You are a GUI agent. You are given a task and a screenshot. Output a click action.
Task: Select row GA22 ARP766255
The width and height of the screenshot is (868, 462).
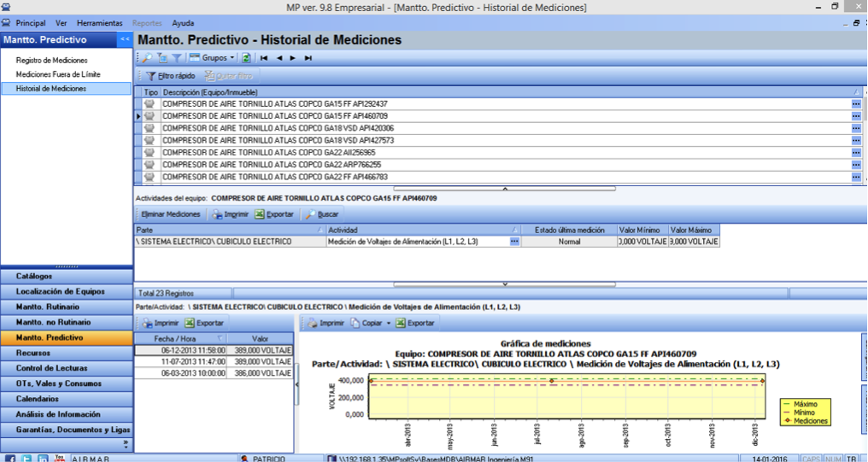(x=498, y=165)
